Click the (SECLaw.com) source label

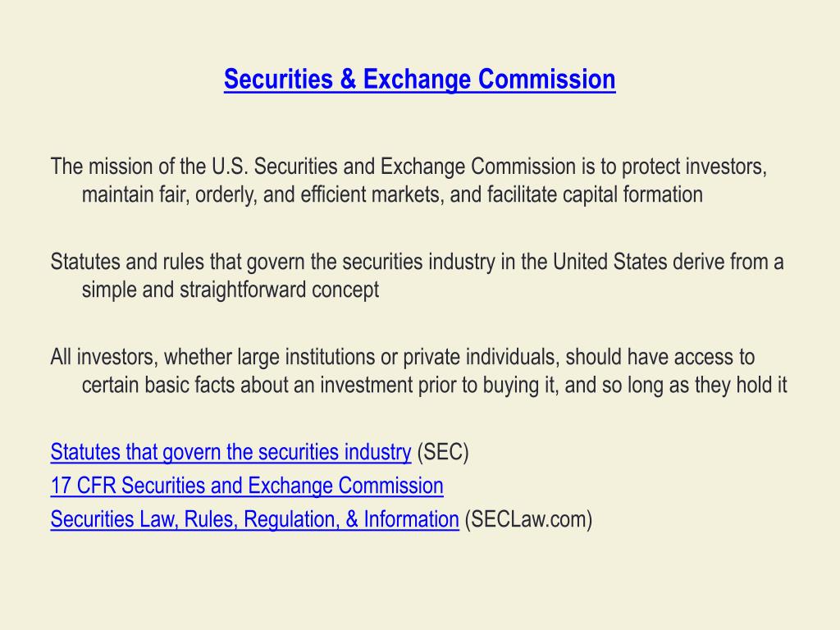pyautogui.click(x=528, y=519)
